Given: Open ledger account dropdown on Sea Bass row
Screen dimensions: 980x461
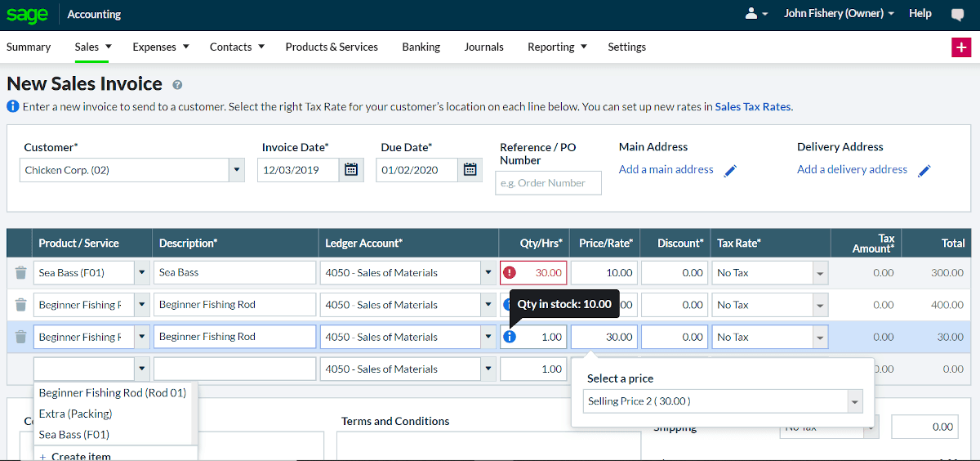Looking at the screenshot, I should coord(488,273).
